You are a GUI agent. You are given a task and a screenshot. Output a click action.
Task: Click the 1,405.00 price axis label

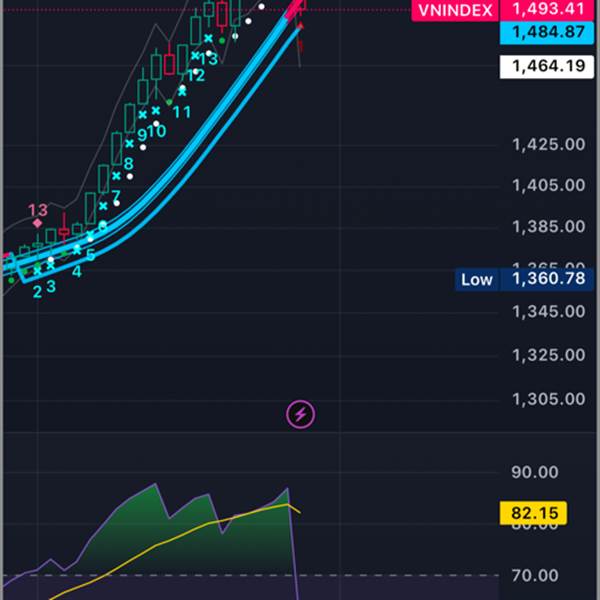(548, 186)
